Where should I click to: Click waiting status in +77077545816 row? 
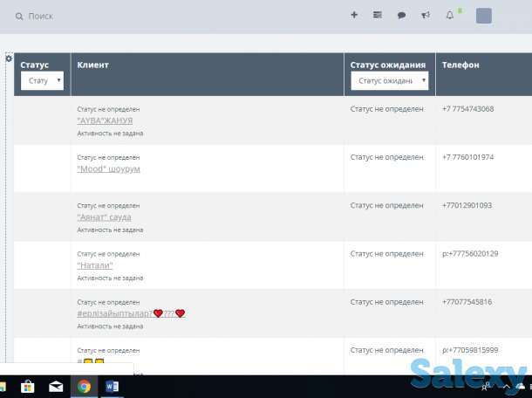click(386, 302)
